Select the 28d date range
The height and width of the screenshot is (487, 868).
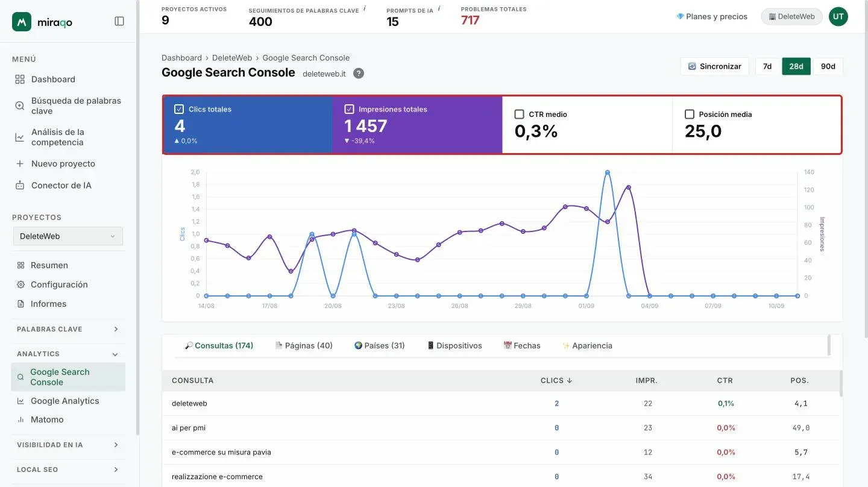coord(796,66)
